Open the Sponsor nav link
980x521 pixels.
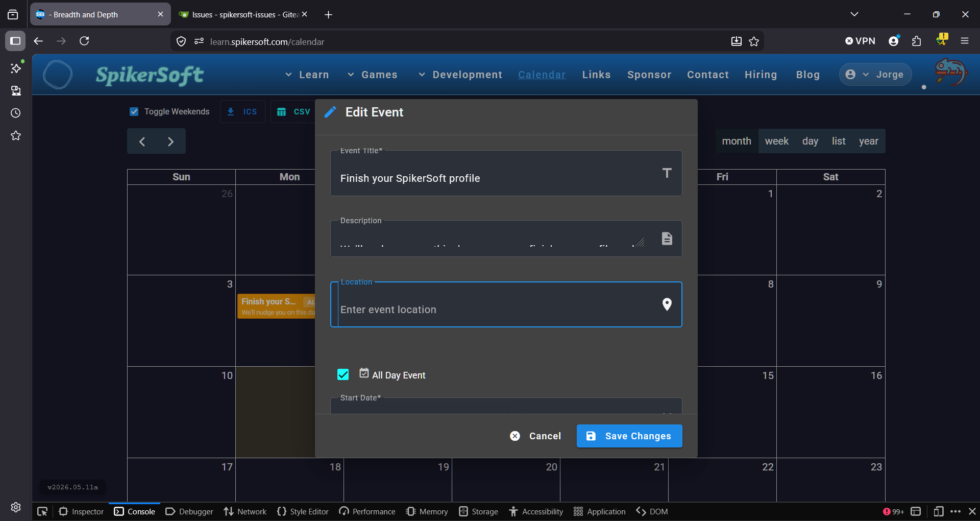coord(649,75)
